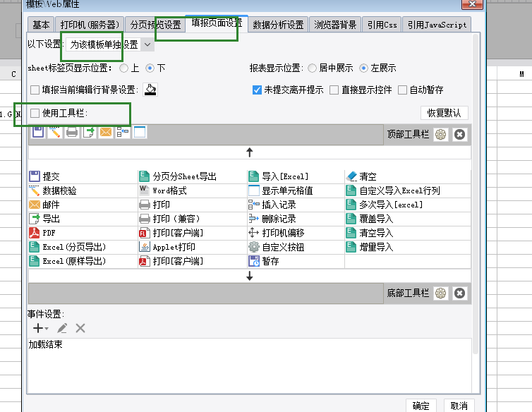Check the 使用工具栏 checkbox
This screenshot has width=532, height=412.
(35, 113)
